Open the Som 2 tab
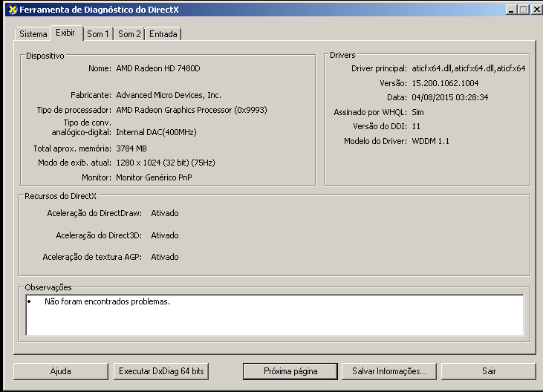The image size is (543, 392). [x=129, y=34]
